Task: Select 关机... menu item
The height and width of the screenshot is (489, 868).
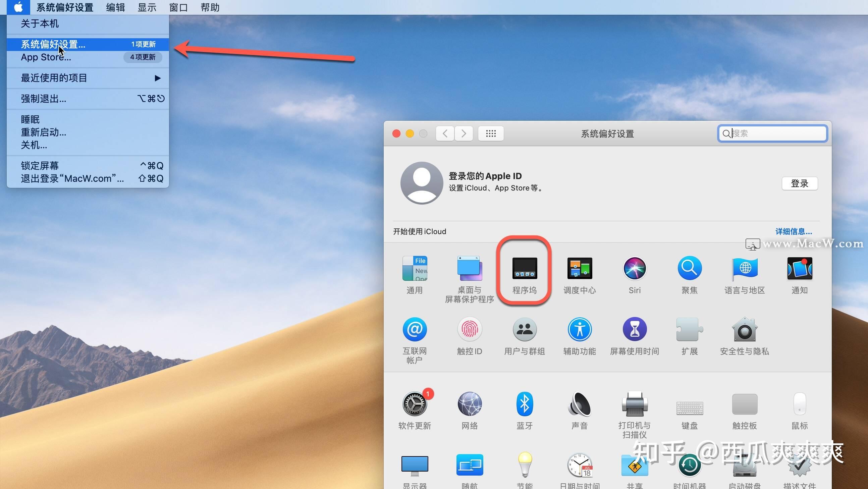Action: (88, 145)
